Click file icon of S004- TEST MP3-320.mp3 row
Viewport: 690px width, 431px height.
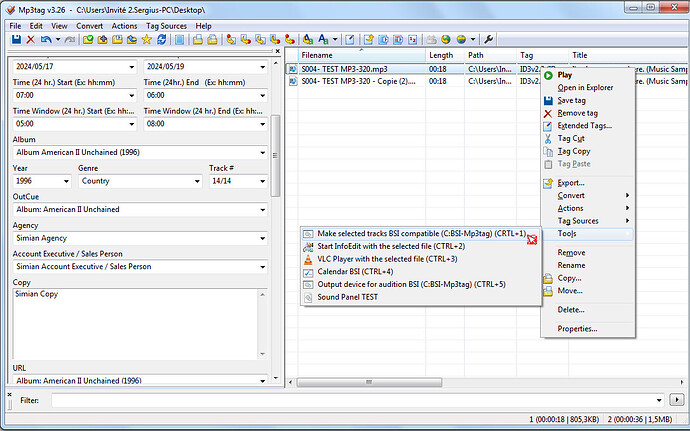(292, 69)
